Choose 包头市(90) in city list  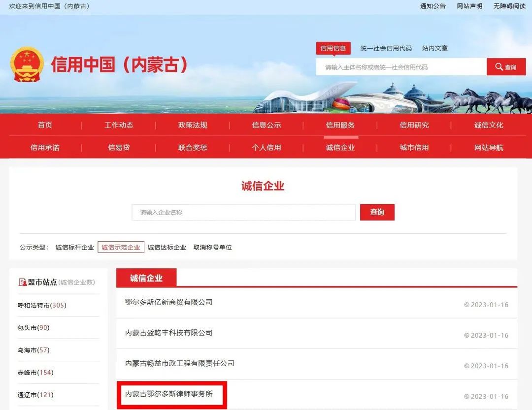click(x=33, y=328)
